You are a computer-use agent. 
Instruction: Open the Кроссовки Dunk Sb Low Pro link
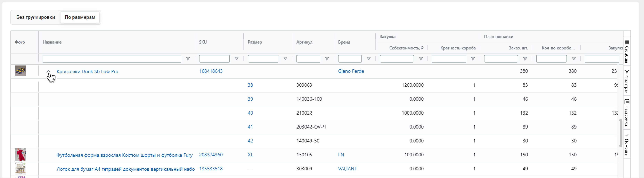pos(87,71)
